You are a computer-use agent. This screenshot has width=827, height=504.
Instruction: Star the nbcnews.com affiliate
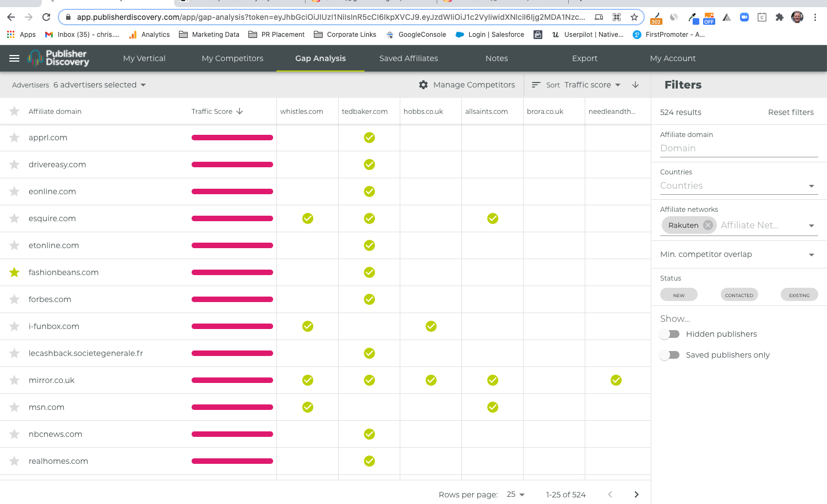click(x=14, y=434)
